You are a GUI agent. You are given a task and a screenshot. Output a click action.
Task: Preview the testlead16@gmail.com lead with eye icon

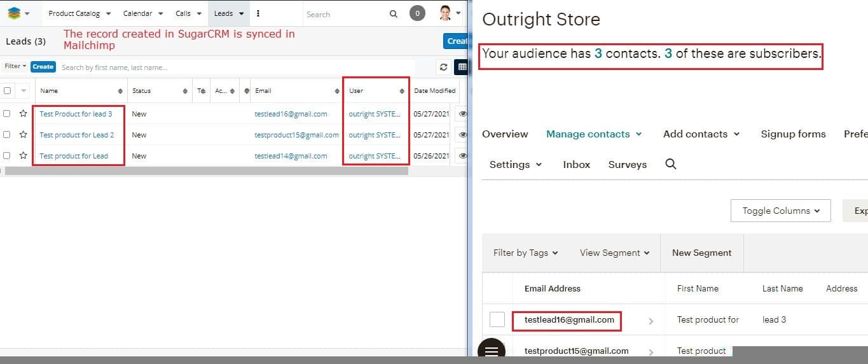coord(462,114)
